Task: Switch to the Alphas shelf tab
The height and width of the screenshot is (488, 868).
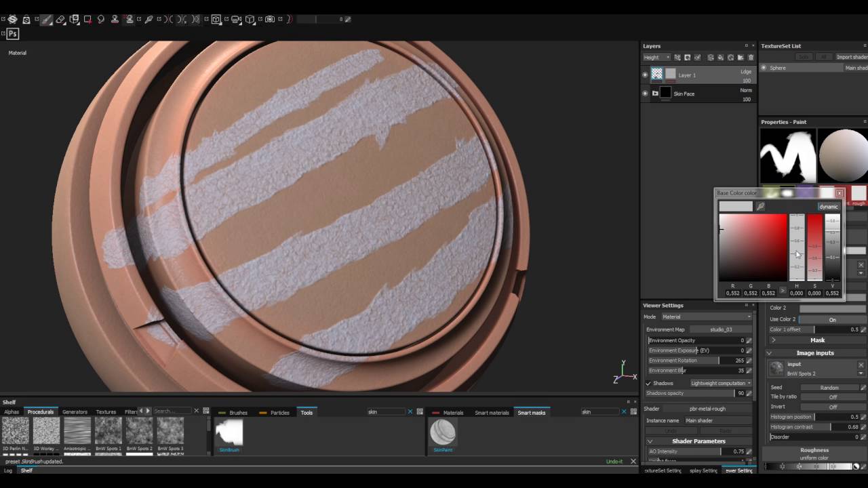Action: 12,412
